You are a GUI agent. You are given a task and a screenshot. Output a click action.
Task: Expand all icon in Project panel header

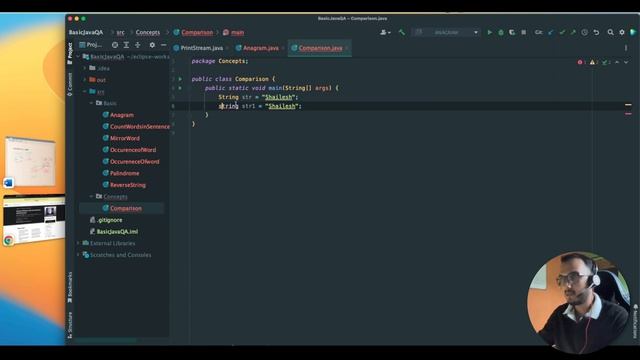(x=126, y=45)
